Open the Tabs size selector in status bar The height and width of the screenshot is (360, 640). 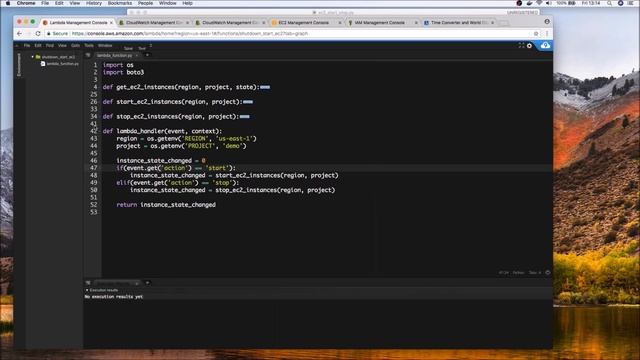pos(535,272)
